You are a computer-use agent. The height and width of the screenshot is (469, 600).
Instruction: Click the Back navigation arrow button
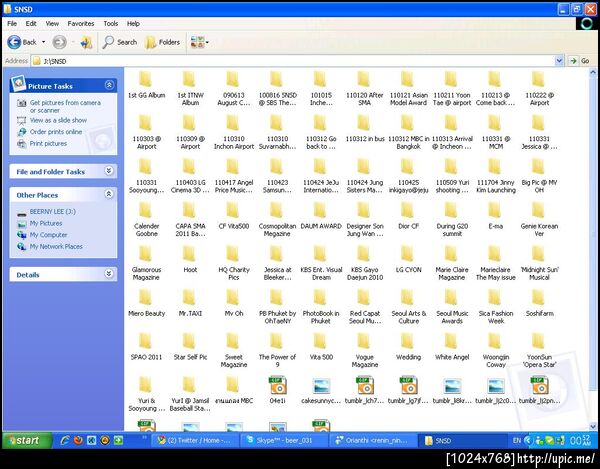[16, 42]
